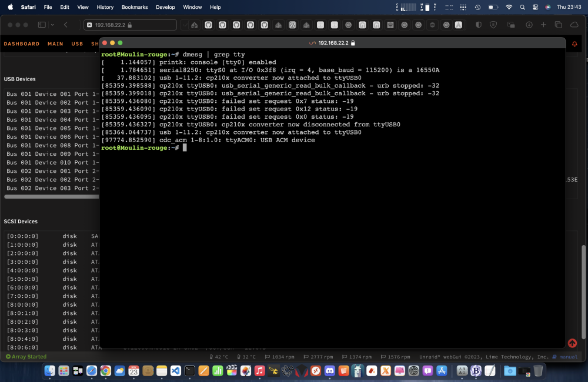This screenshot has height=382, width=588.
Task: Open Music from the Dock
Action: [x=259, y=371]
